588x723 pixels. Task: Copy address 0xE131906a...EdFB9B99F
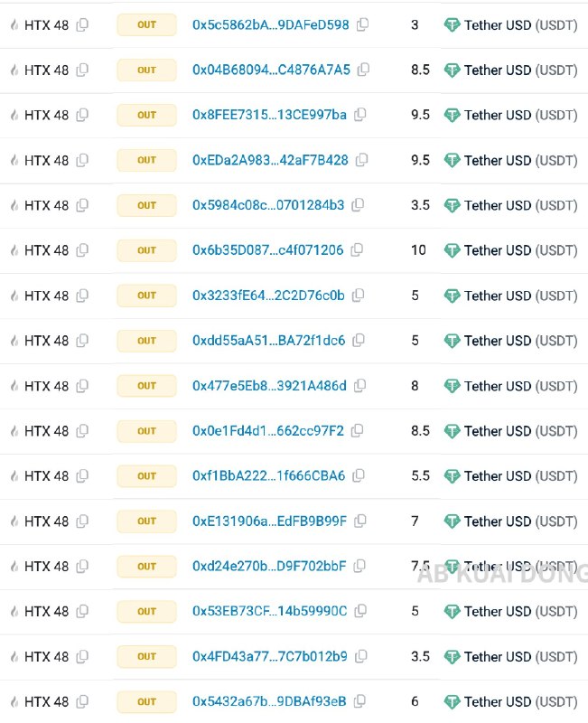[x=359, y=521]
